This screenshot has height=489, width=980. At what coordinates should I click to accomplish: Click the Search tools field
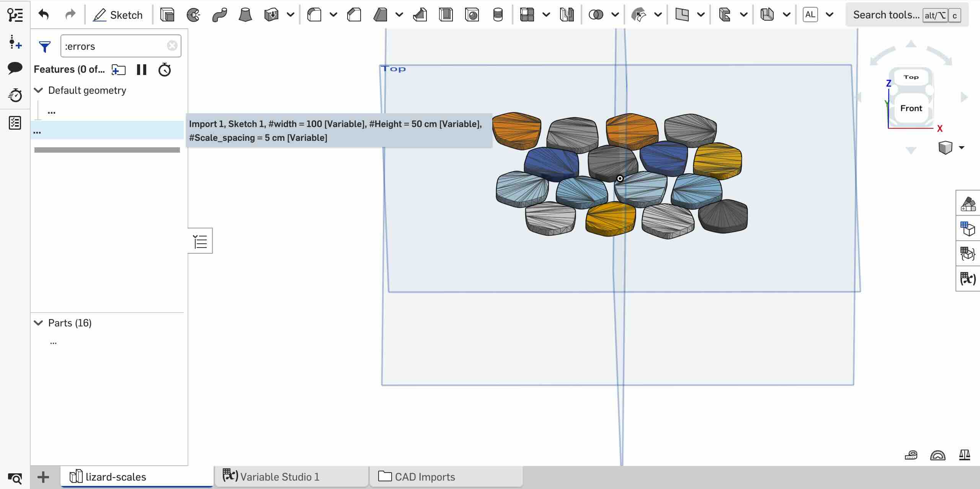pyautogui.click(x=886, y=15)
